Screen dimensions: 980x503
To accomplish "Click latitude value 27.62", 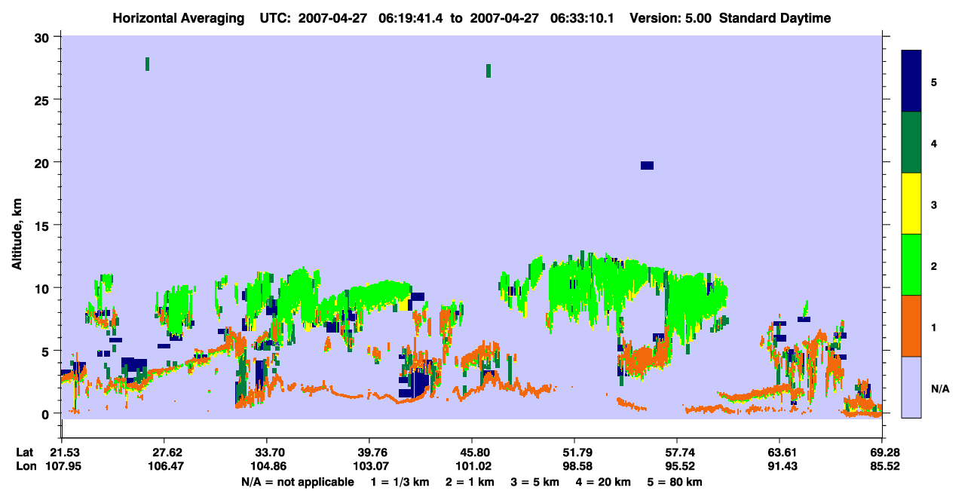I will tap(164, 452).
